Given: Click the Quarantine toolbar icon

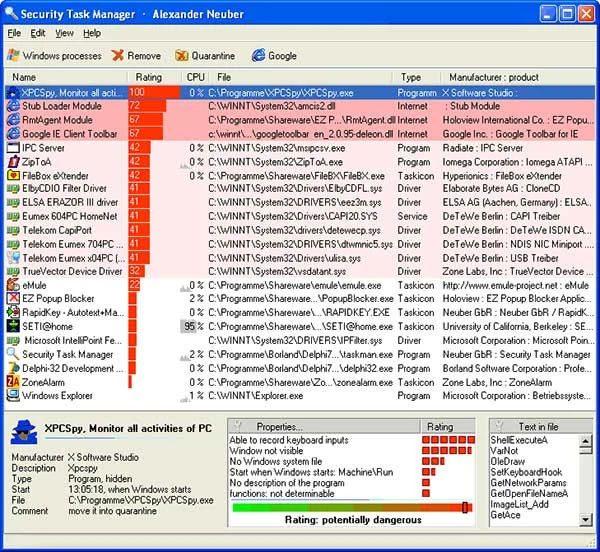Looking at the screenshot, I should tap(181, 55).
